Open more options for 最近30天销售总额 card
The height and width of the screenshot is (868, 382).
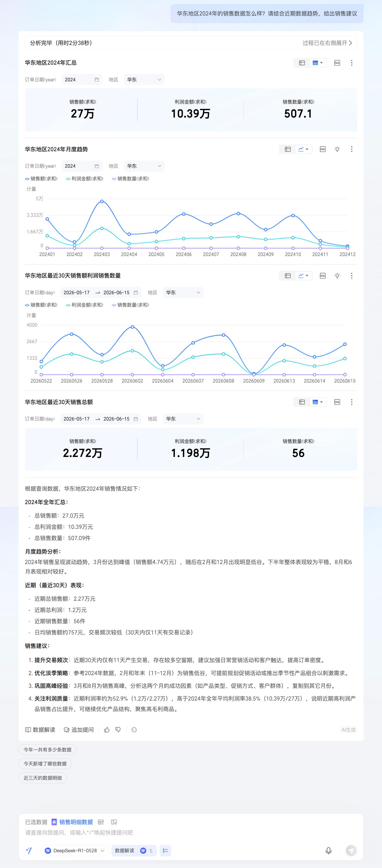[352, 402]
